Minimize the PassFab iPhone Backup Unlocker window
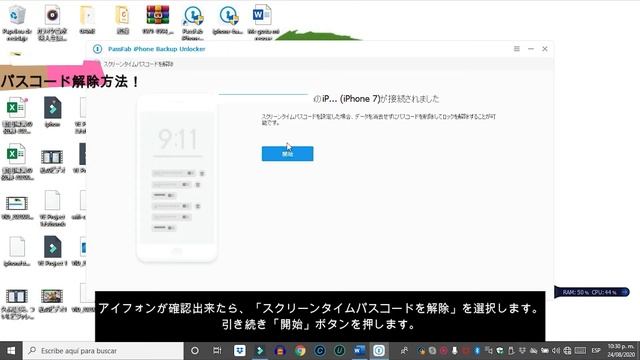This screenshot has height=360, width=640. click(531, 49)
